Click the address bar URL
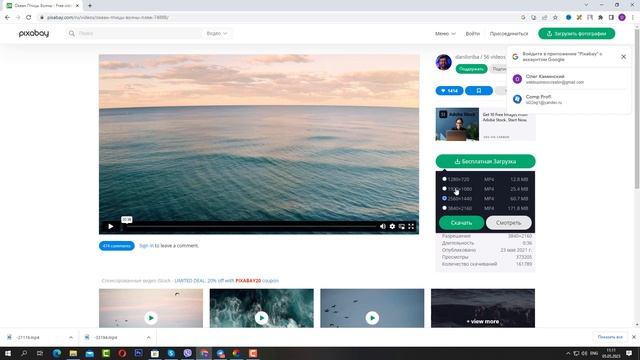 point(108,18)
